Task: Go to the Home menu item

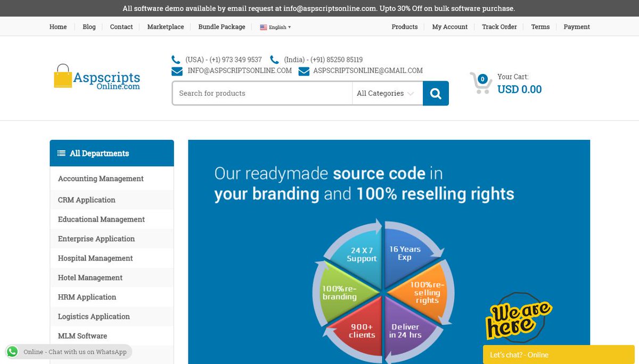Action: pos(58,27)
